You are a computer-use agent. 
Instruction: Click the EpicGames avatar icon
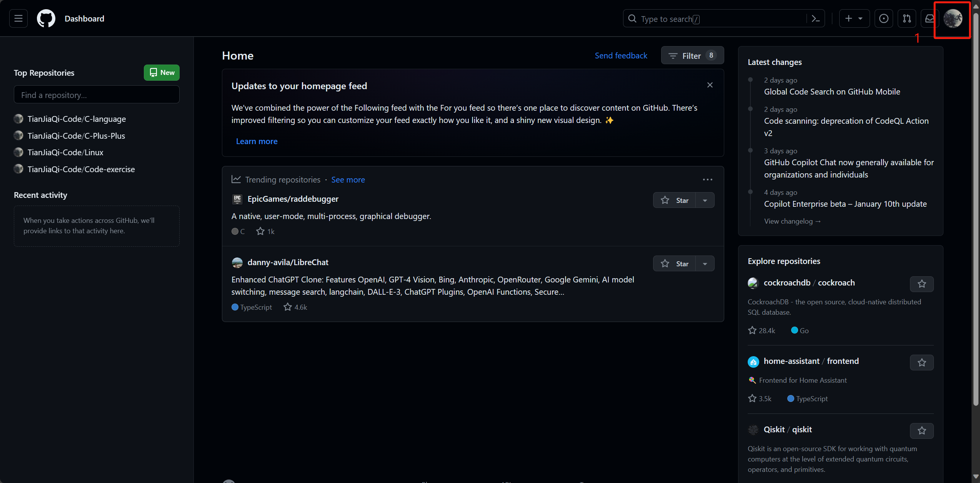pyautogui.click(x=237, y=199)
